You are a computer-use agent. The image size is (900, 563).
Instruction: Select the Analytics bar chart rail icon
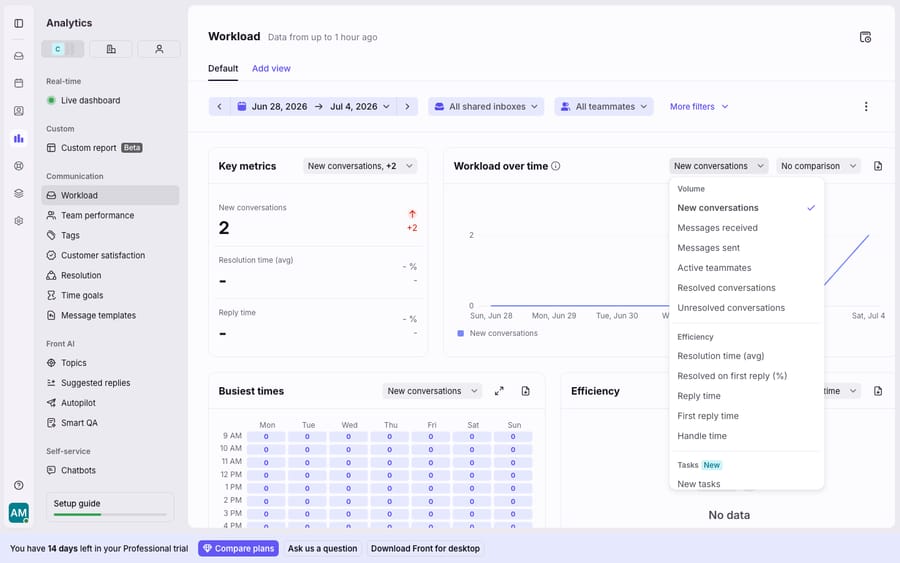click(19, 138)
